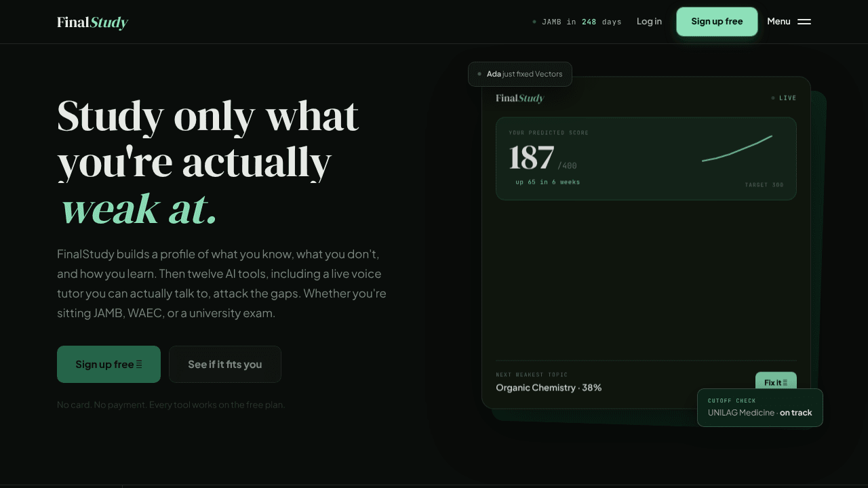
Task: Click the Fix it button
Action: [x=776, y=382]
